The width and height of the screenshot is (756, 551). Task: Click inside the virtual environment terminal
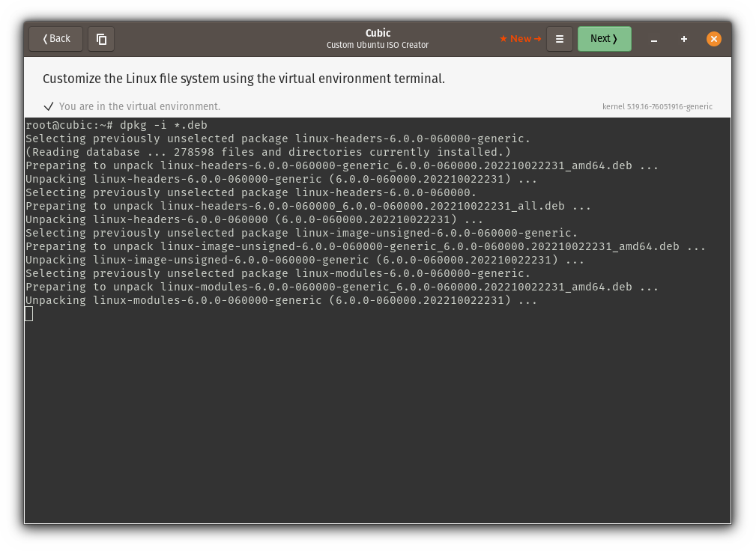(x=375, y=412)
